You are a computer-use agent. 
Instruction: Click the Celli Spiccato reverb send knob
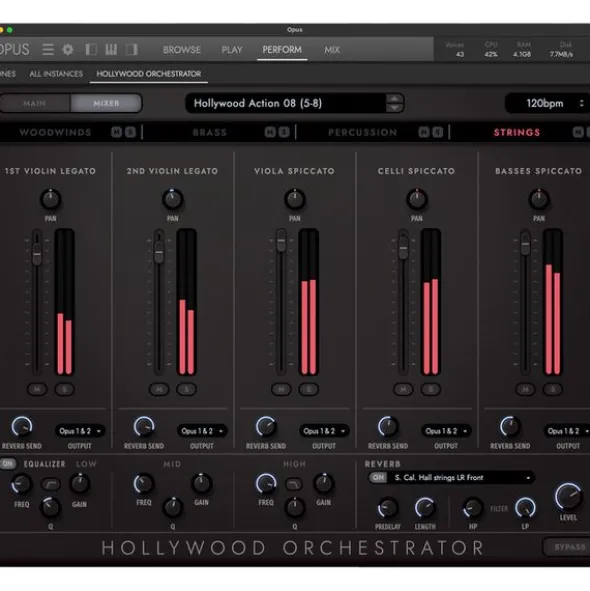coord(388,427)
